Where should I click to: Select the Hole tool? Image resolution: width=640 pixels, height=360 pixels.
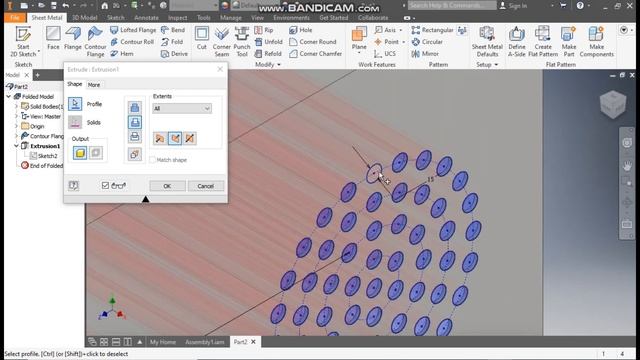(300, 30)
